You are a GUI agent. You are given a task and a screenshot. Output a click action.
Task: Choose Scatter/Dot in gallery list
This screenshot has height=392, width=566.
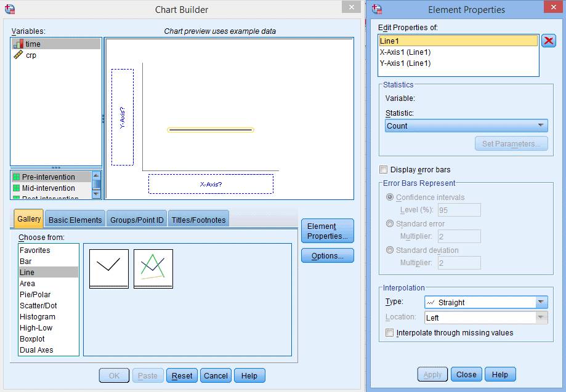49,305
